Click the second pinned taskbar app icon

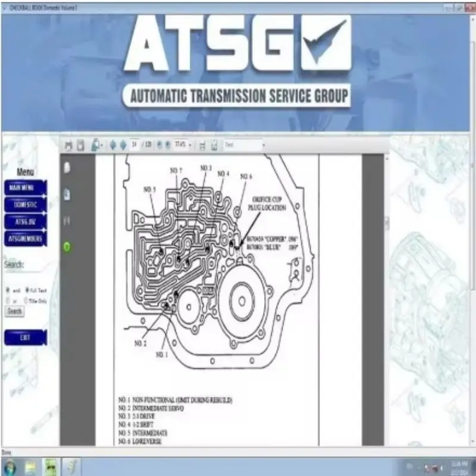tap(51, 467)
